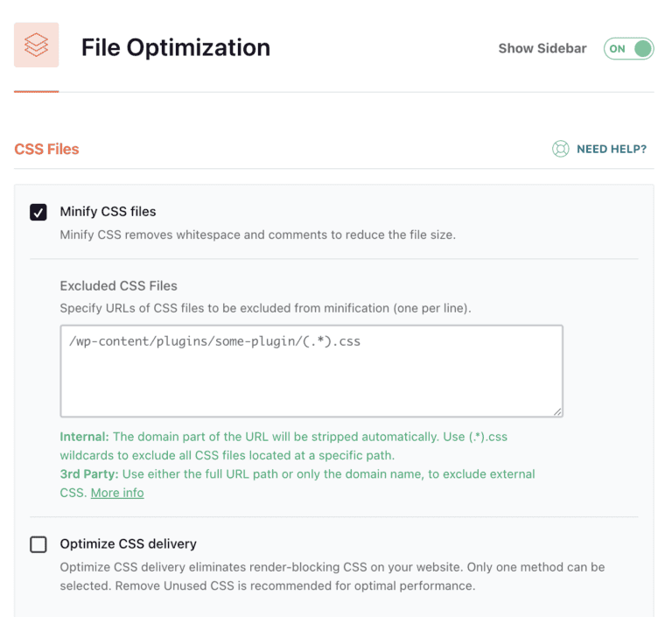Click the CSS Files section heading
This screenshot has height=617, width=672.
[46, 149]
